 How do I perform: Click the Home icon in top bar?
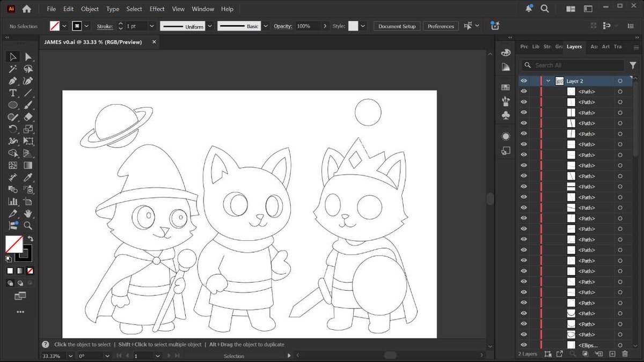click(26, 9)
